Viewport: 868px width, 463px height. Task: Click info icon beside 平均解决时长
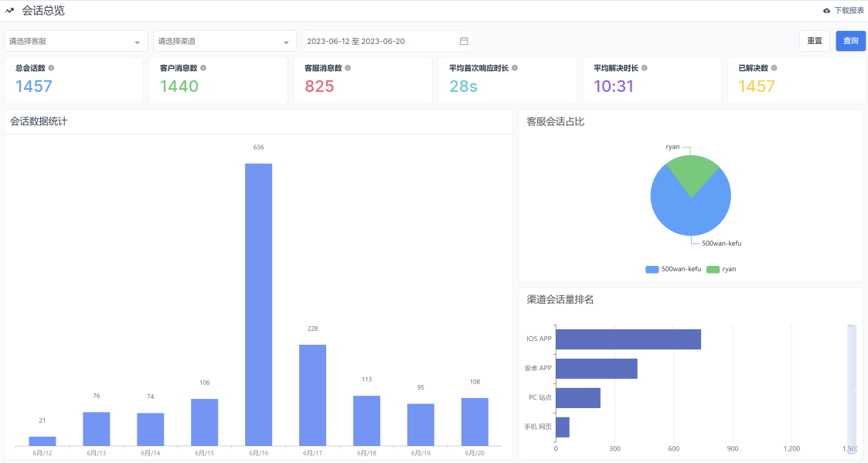(645, 68)
